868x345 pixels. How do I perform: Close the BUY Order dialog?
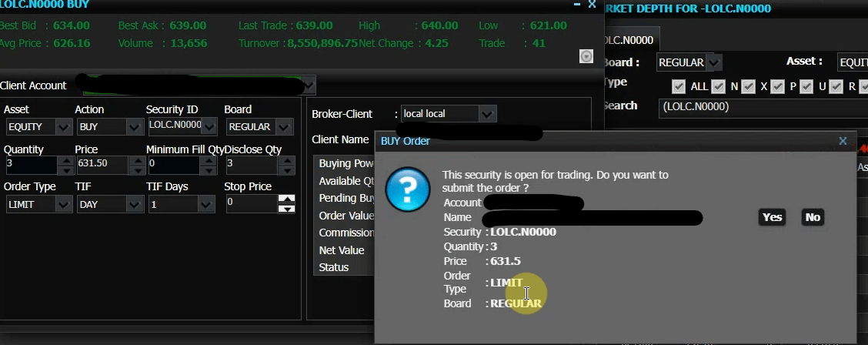click(x=843, y=141)
